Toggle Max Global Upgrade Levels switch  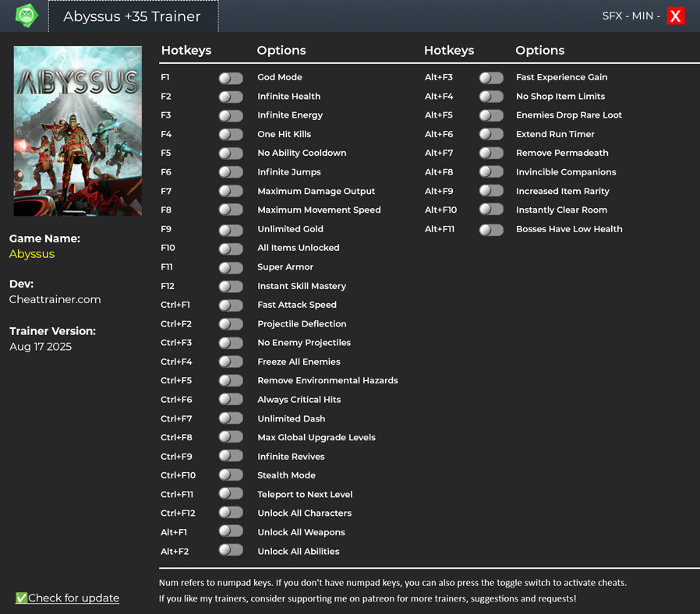click(x=231, y=437)
